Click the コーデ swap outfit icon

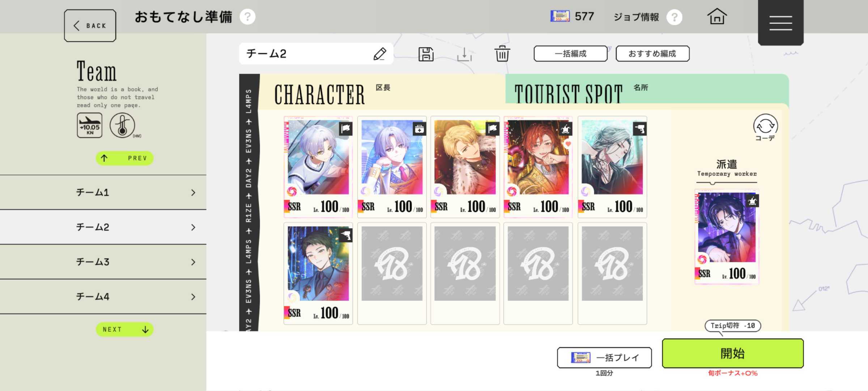(765, 127)
